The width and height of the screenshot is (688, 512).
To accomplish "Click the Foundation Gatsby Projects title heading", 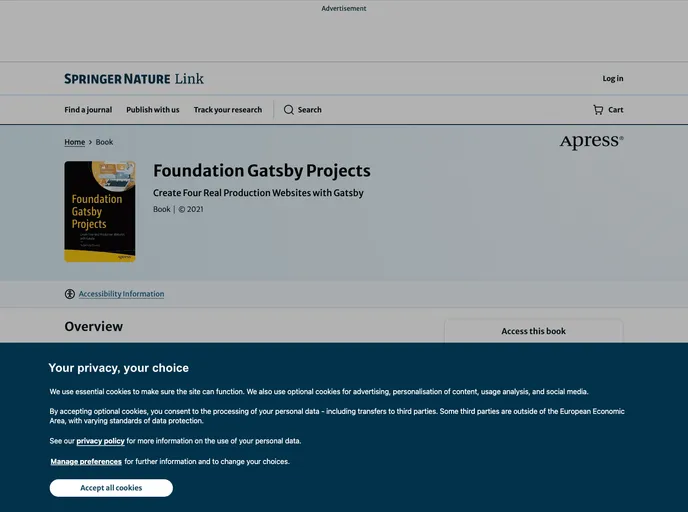I will [x=262, y=171].
